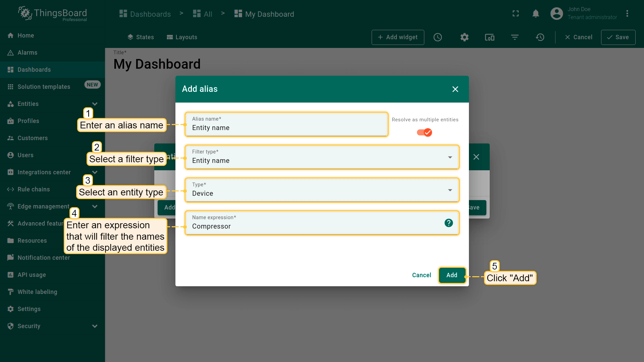The width and height of the screenshot is (644, 362).
Task: Go to Alarms in the sidebar
Action: (27, 53)
